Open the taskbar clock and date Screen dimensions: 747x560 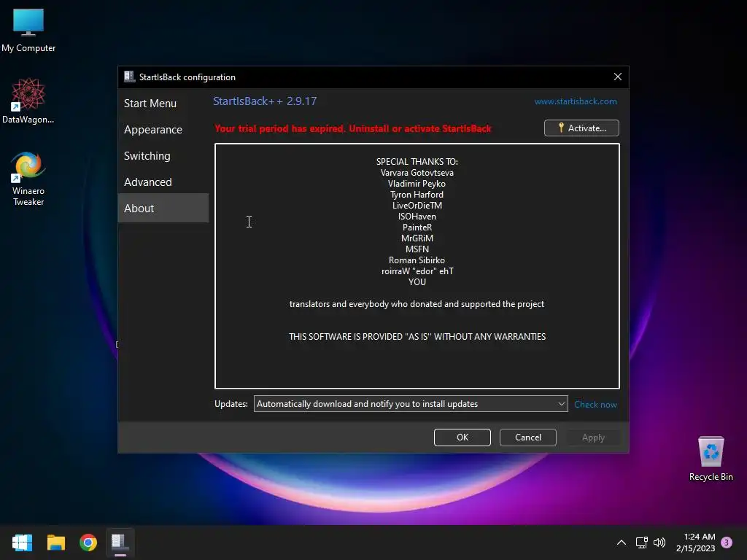pyautogui.click(x=695, y=542)
